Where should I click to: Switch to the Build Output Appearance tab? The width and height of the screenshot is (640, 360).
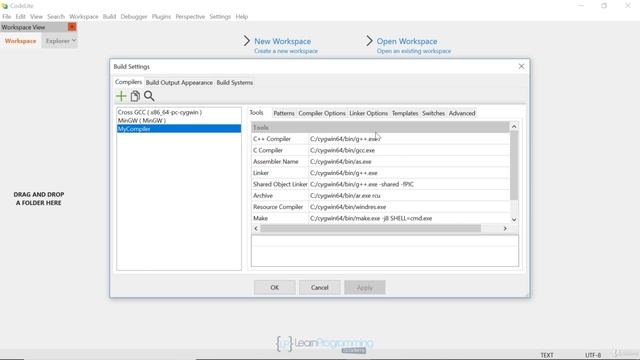(x=179, y=82)
